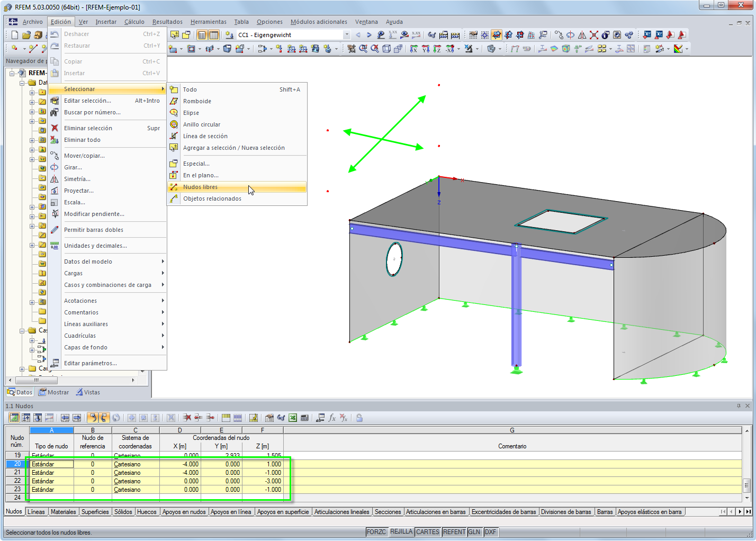
Task: Toggle the GLN status bar button
Action: click(474, 532)
